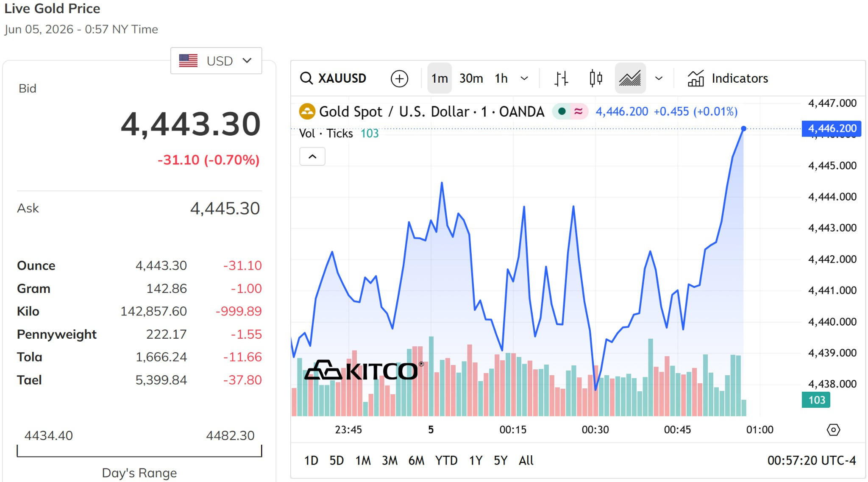Click the Gram price 142.86
The image size is (868, 482).
(x=166, y=289)
